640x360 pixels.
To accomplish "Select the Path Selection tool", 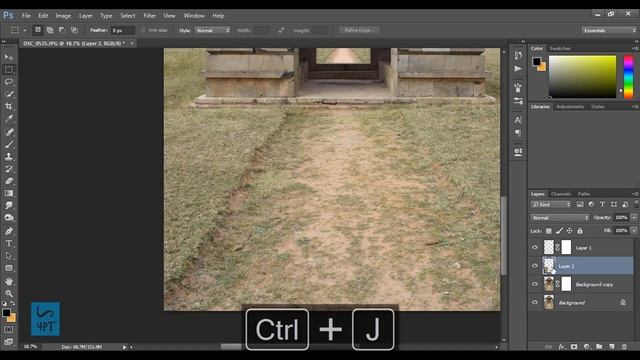I will 9,256.
